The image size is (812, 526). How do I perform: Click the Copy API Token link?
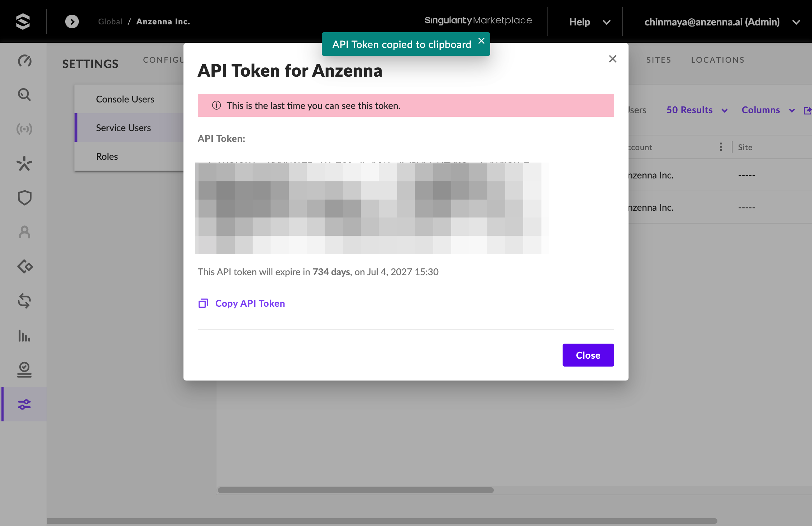(250, 303)
